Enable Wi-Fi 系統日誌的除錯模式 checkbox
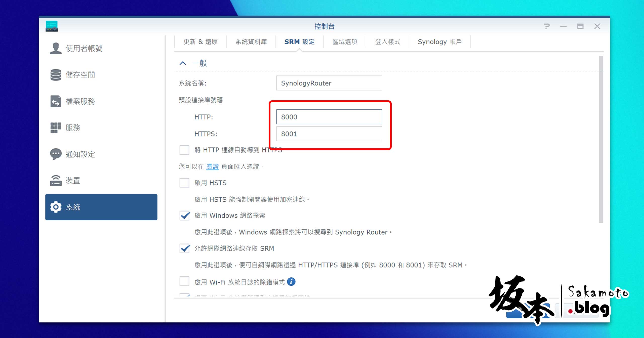The image size is (644, 338). pyautogui.click(x=184, y=281)
